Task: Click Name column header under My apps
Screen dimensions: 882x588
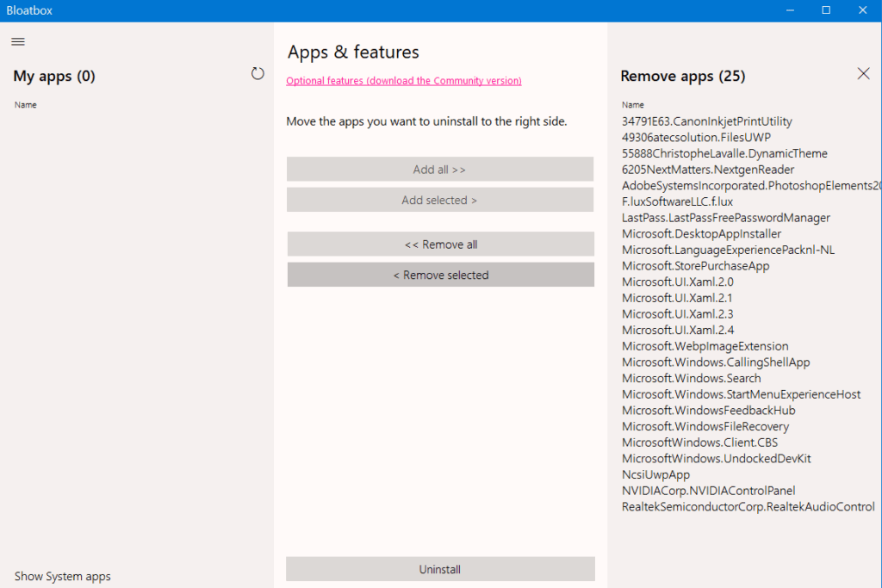Action: click(x=25, y=104)
